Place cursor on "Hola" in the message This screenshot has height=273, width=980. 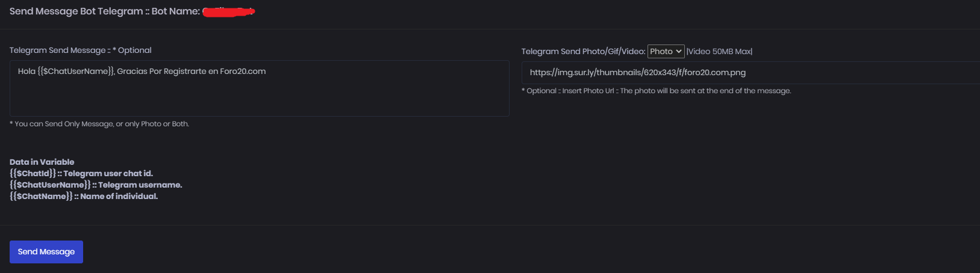point(27,72)
